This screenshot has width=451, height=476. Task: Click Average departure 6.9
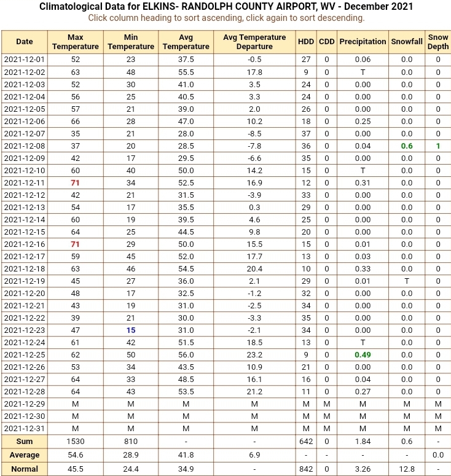[254, 455]
